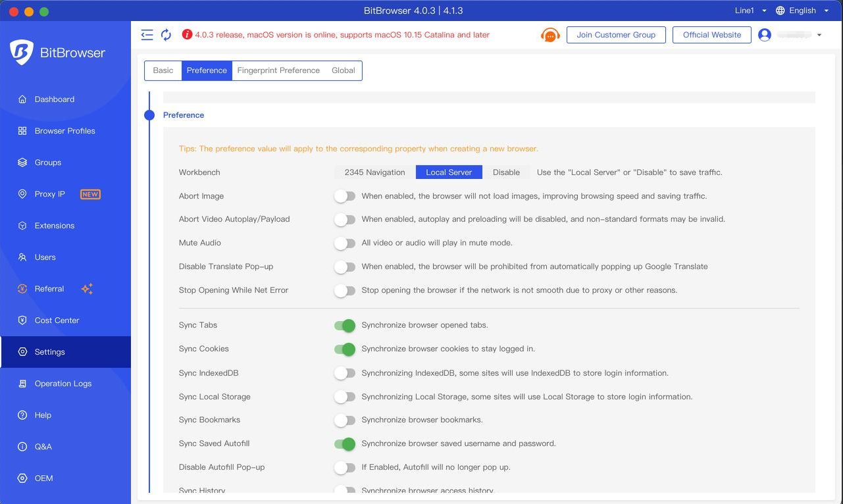Click the Users people icon
The image size is (843, 504).
[22, 257]
